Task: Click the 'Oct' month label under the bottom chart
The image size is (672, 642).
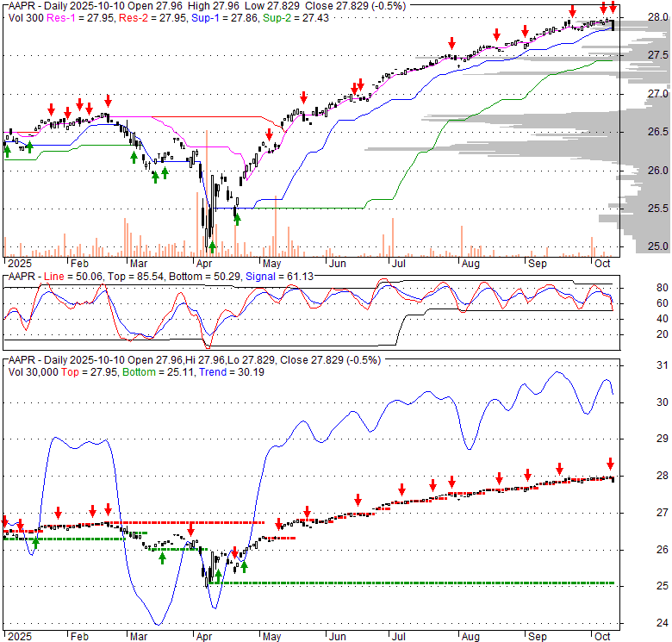Action: click(602, 637)
